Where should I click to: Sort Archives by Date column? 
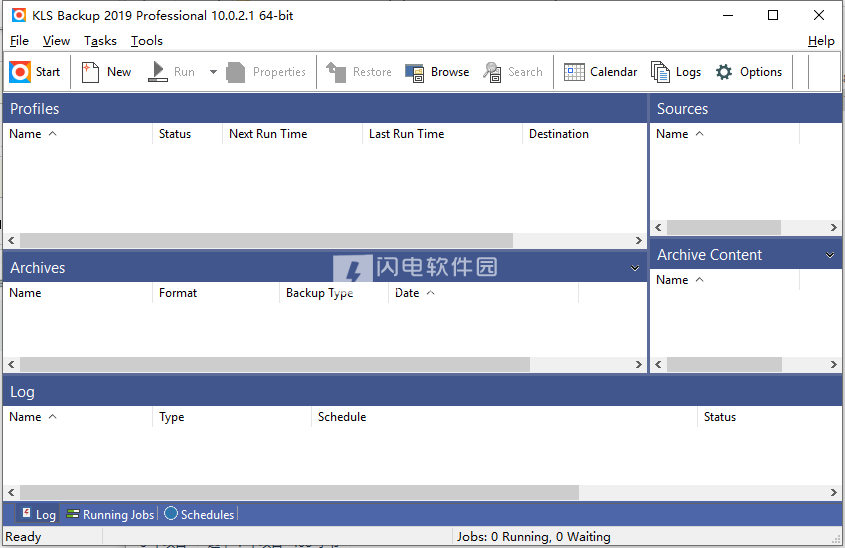483,293
